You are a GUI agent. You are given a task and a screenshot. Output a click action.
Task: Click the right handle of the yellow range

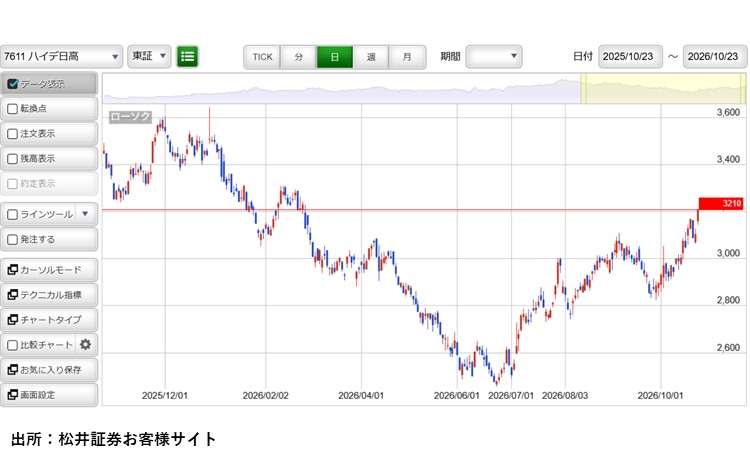point(743,89)
